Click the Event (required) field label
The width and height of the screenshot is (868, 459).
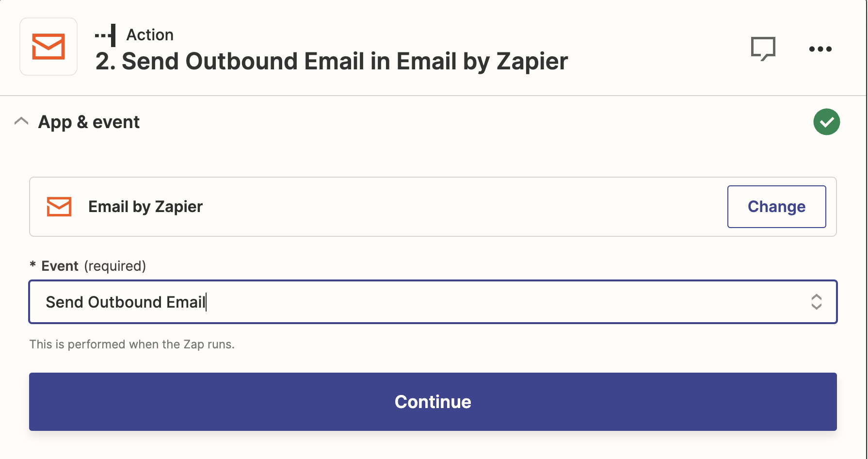point(94,266)
